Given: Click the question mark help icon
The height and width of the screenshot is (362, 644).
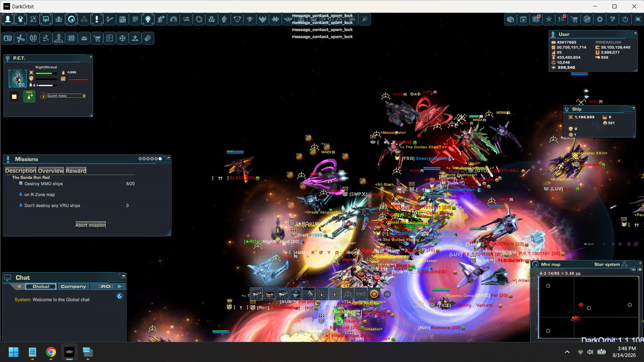Looking at the screenshot, I should pos(612,20).
